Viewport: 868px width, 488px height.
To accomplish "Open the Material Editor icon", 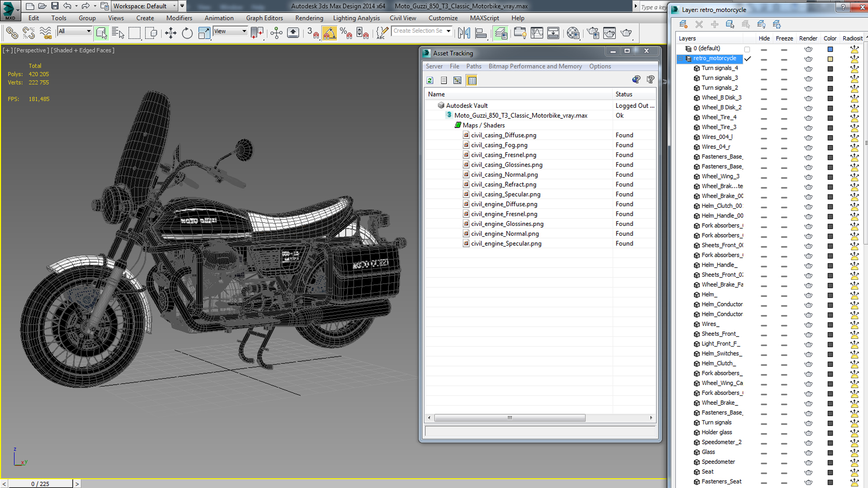I will [573, 33].
